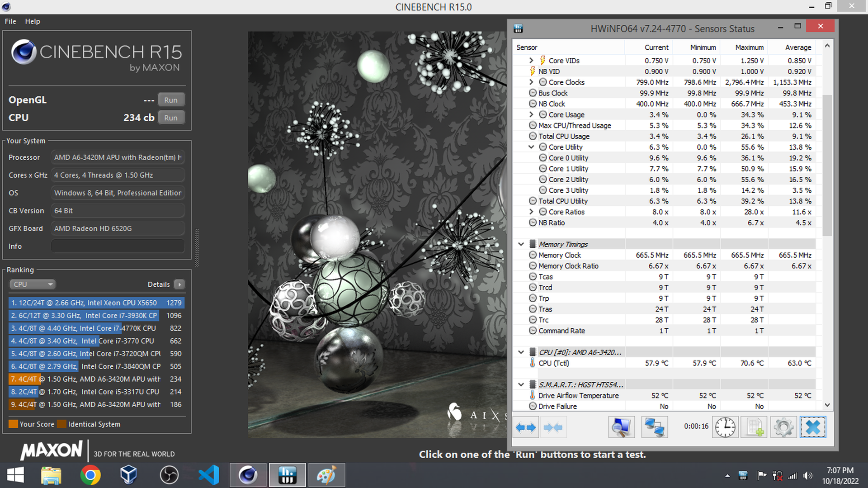Open the Cinebench Help menu
The image size is (868, 488).
[x=33, y=21]
